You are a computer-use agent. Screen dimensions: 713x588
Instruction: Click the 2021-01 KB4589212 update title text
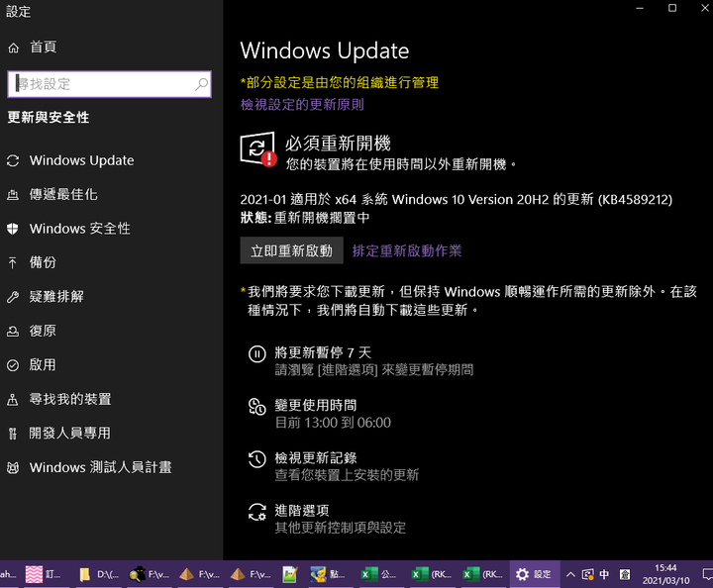pyautogui.click(x=457, y=200)
